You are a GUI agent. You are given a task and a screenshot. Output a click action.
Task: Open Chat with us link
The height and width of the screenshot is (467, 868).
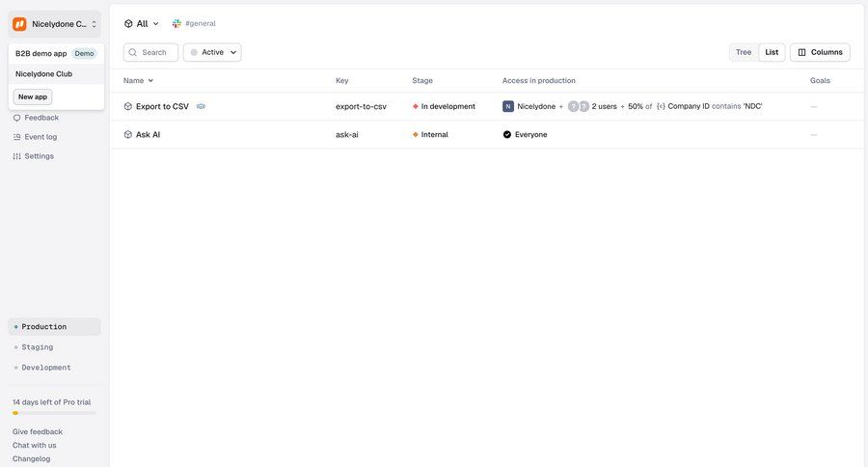click(x=35, y=445)
